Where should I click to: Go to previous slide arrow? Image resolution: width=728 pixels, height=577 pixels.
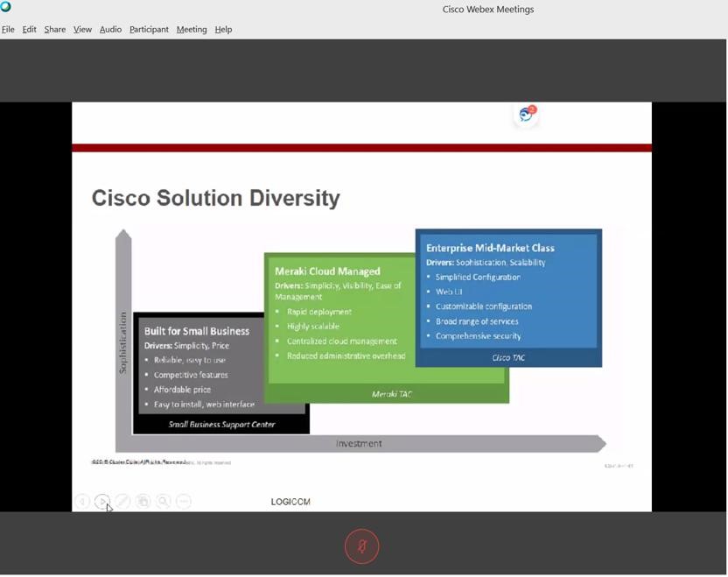click(82, 502)
